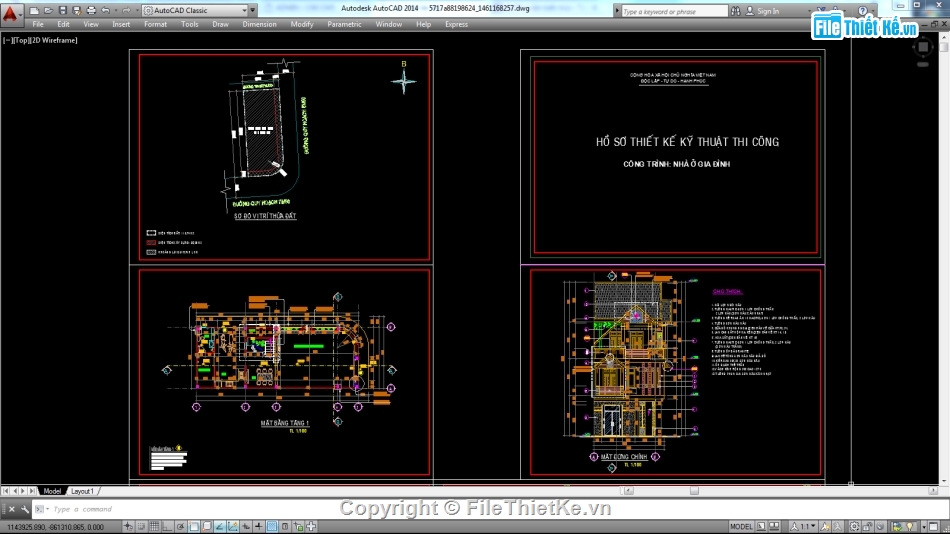The height and width of the screenshot is (534, 950).
Task: Click the Save icon in quick access toolbar
Action: pyautogui.click(x=62, y=10)
